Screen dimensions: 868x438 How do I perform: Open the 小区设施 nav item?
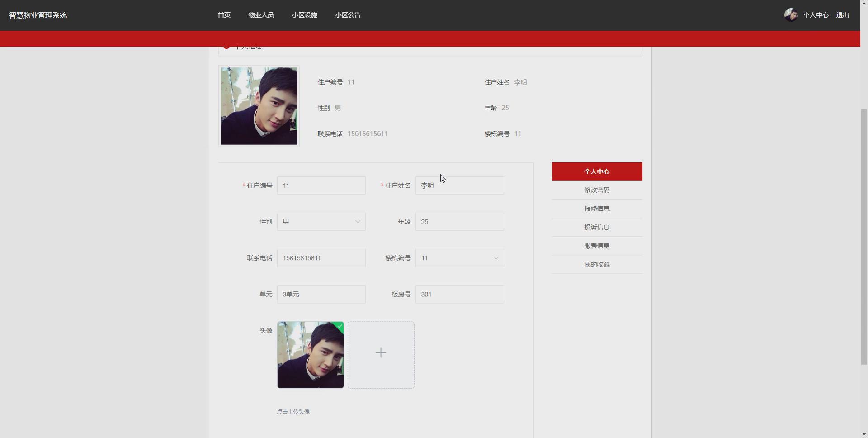coord(304,15)
